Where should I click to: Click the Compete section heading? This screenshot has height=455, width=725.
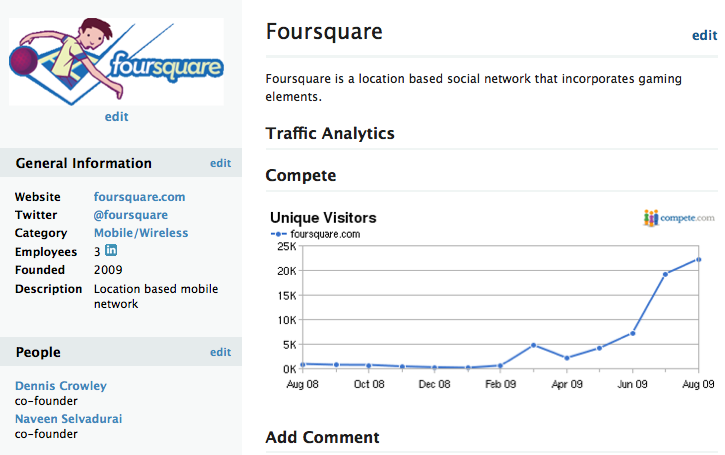point(300,175)
